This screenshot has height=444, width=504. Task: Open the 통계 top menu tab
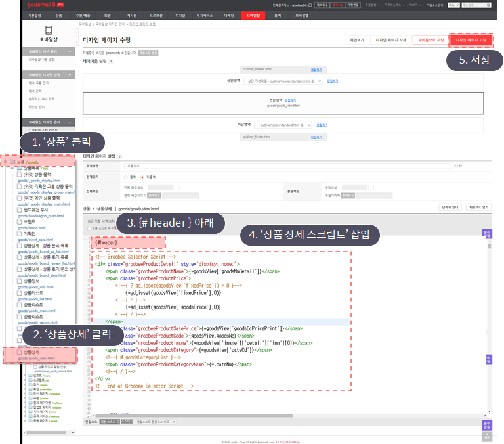(278, 16)
